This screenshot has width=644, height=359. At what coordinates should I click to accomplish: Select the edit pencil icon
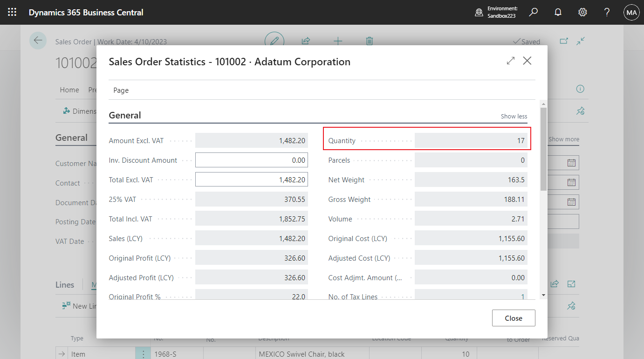point(274,41)
